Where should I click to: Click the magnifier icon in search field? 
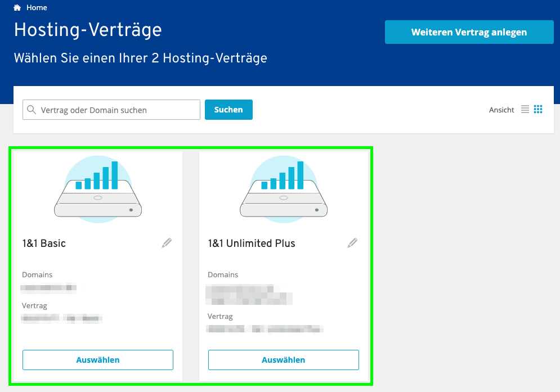pos(32,110)
